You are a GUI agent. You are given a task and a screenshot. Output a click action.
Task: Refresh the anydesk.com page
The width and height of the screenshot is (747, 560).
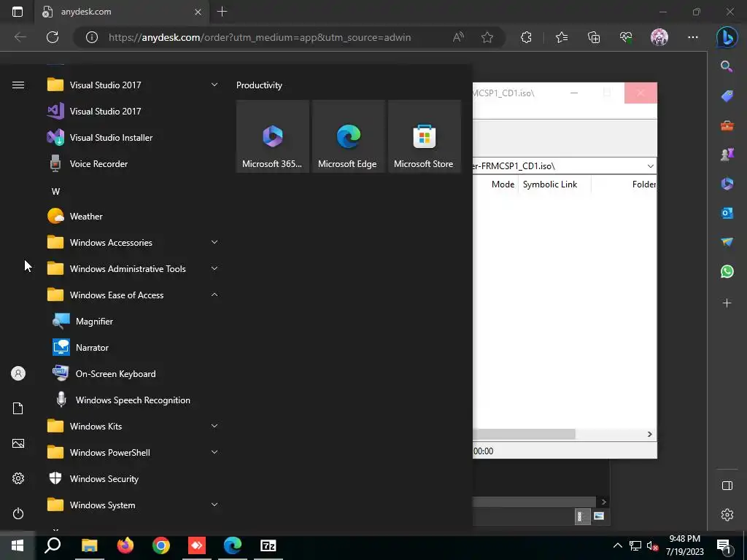53,37
